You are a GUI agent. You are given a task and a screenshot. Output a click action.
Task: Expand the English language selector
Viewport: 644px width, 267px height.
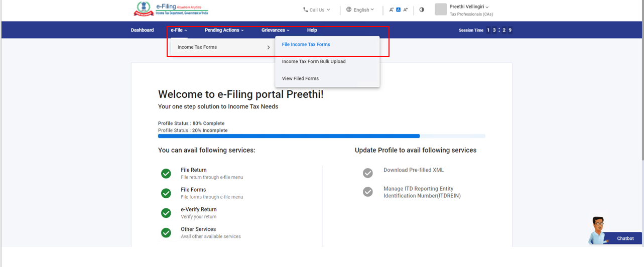[x=360, y=10]
